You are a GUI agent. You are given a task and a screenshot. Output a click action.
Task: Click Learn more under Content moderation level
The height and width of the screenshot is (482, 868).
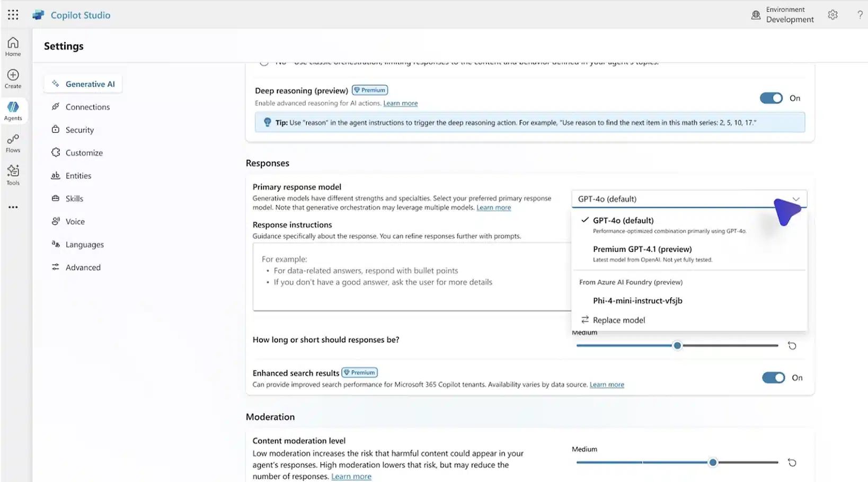point(351,476)
